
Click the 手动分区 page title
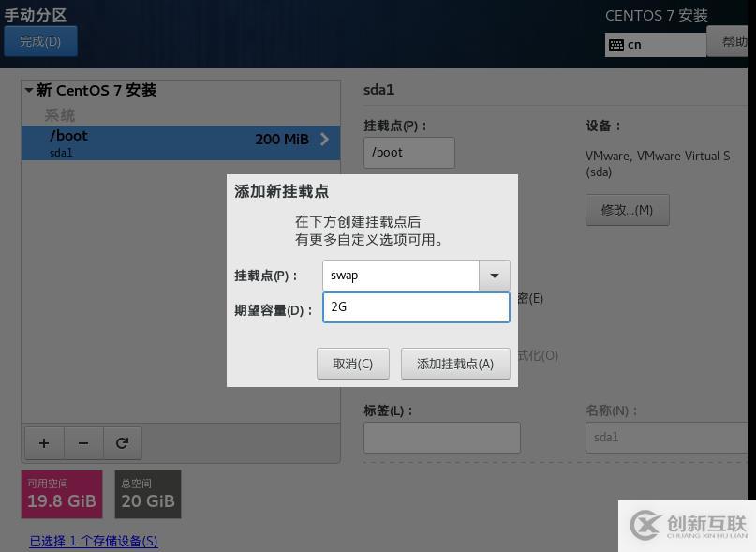36,15
